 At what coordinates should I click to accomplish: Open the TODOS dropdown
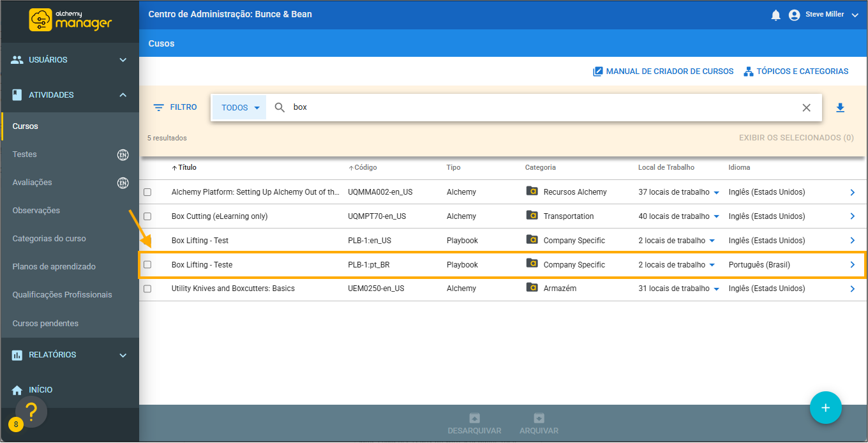(x=240, y=108)
